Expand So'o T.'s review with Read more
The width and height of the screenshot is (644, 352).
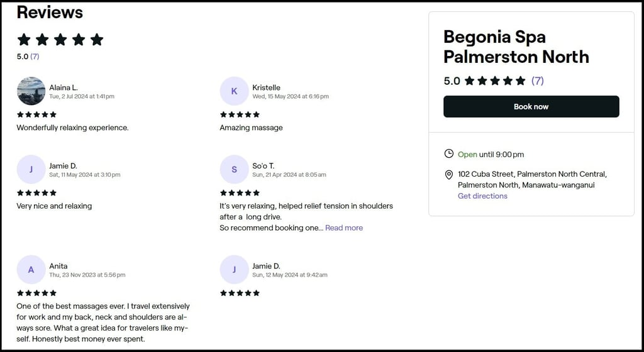344,228
